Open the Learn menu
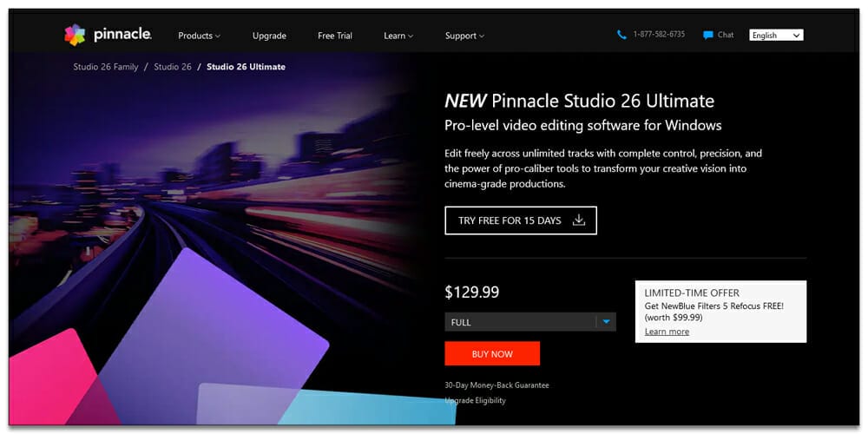This screenshot has width=868, height=434. point(398,36)
